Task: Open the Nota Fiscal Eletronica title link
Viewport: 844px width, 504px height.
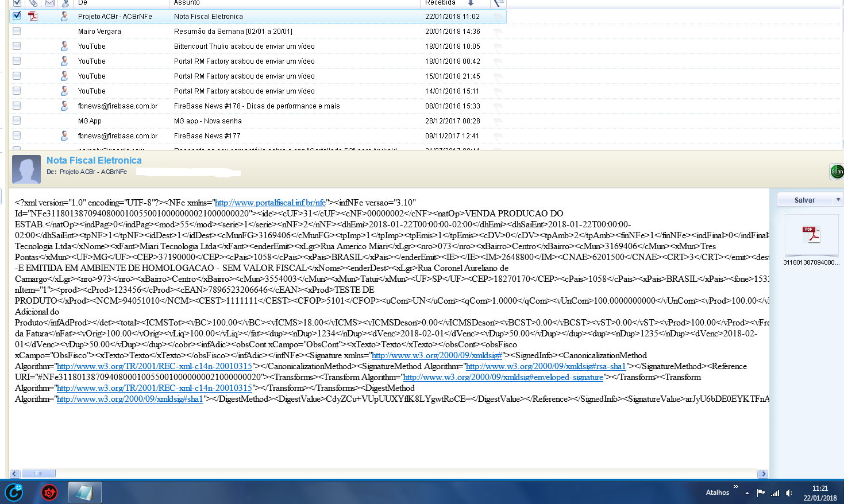Action: pyautogui.click(x=94, y=161)
